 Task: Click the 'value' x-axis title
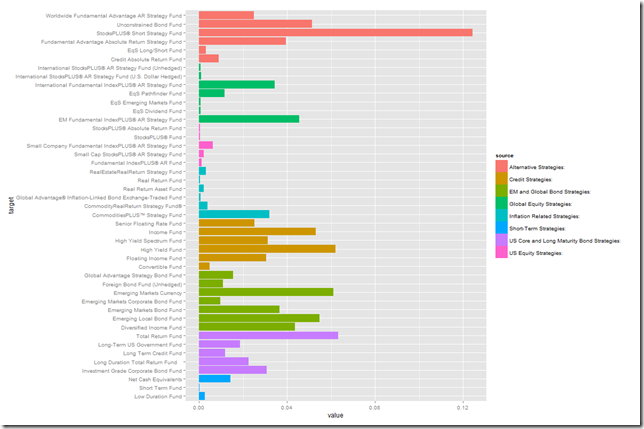(335, 415)
